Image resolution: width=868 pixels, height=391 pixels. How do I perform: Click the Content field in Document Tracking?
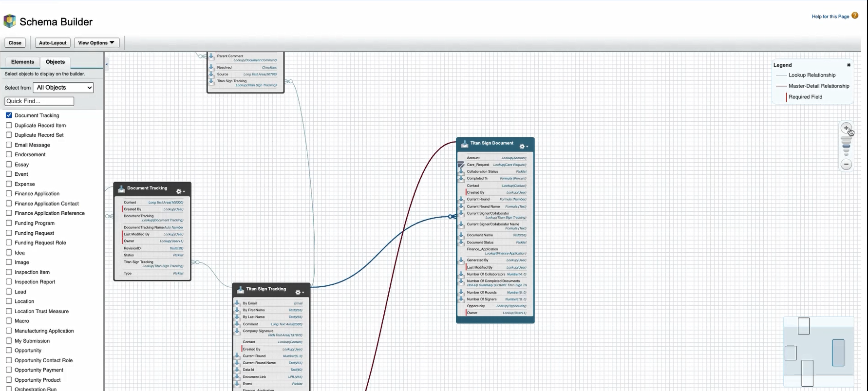point(153,202)
